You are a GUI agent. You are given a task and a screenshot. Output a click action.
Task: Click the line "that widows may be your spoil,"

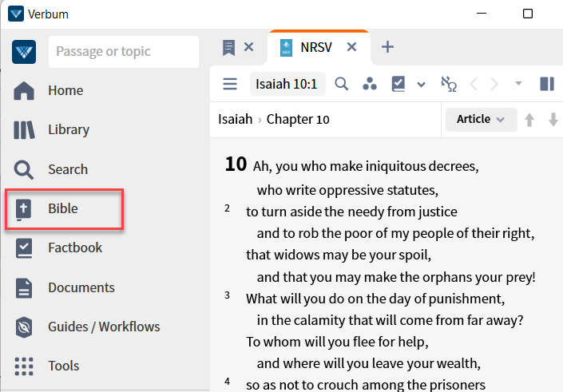339,255
